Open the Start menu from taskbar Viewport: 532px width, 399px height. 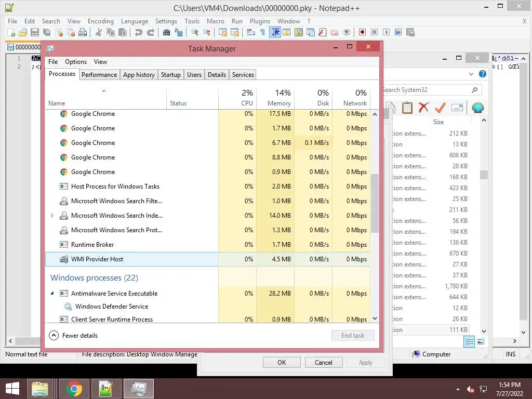[12, 389]
